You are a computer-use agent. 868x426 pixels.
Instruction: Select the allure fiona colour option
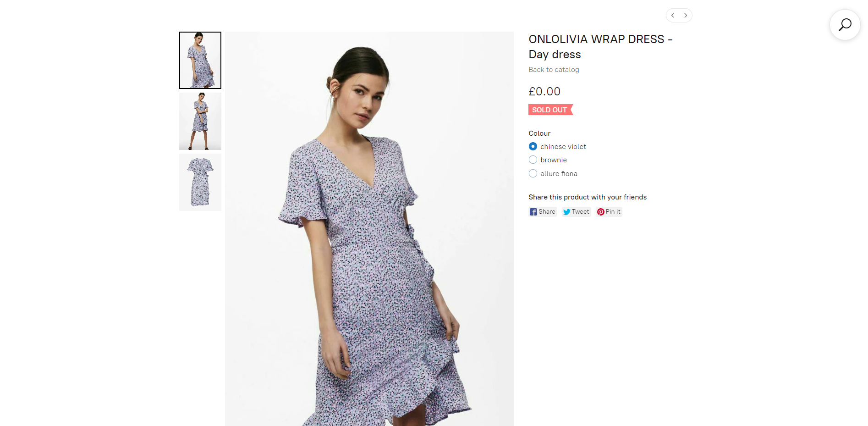click(533, 173)
